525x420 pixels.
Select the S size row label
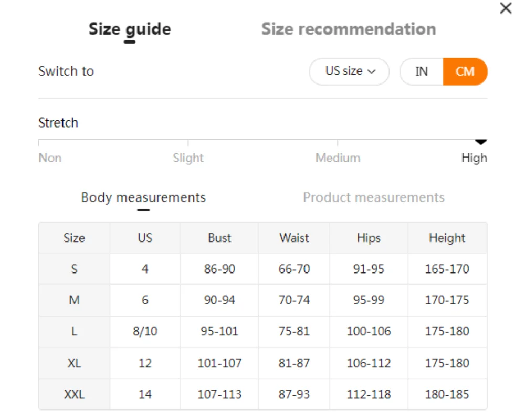click(x=75, y=269)
